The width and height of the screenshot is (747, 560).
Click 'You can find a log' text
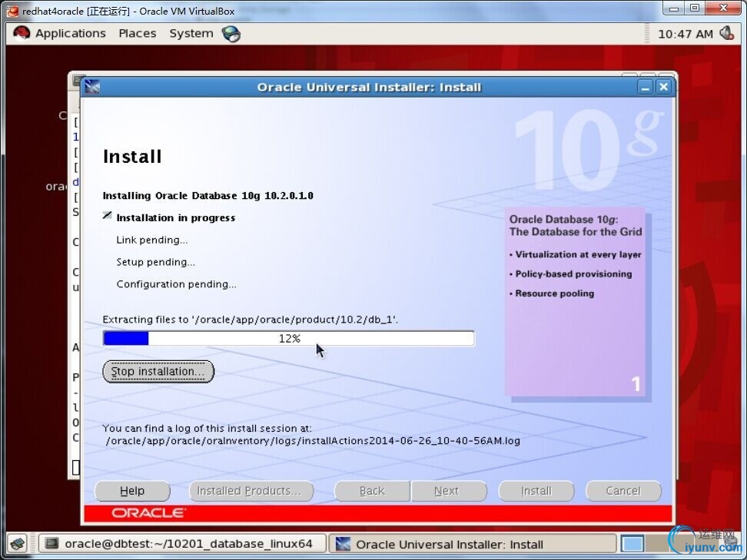point(207,428)
